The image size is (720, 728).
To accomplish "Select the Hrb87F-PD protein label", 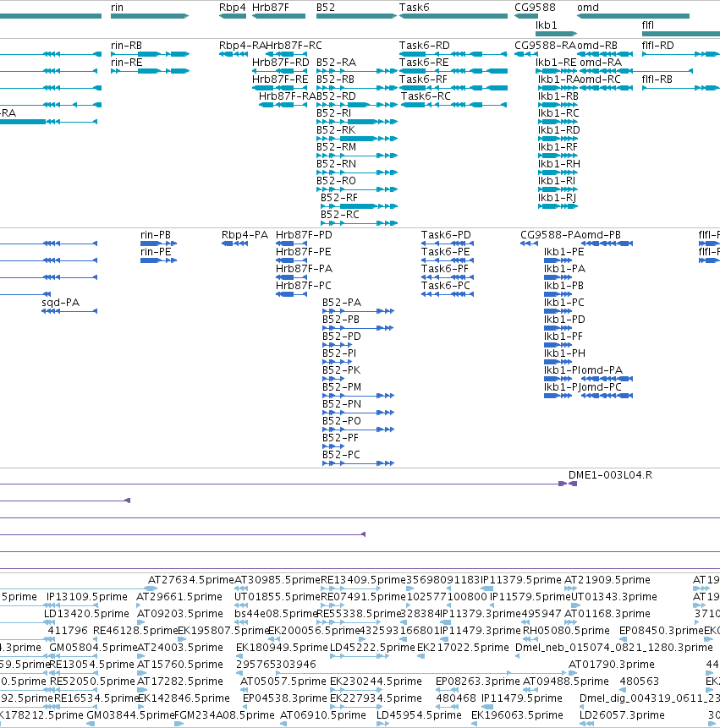I will (x=304, y=235).
